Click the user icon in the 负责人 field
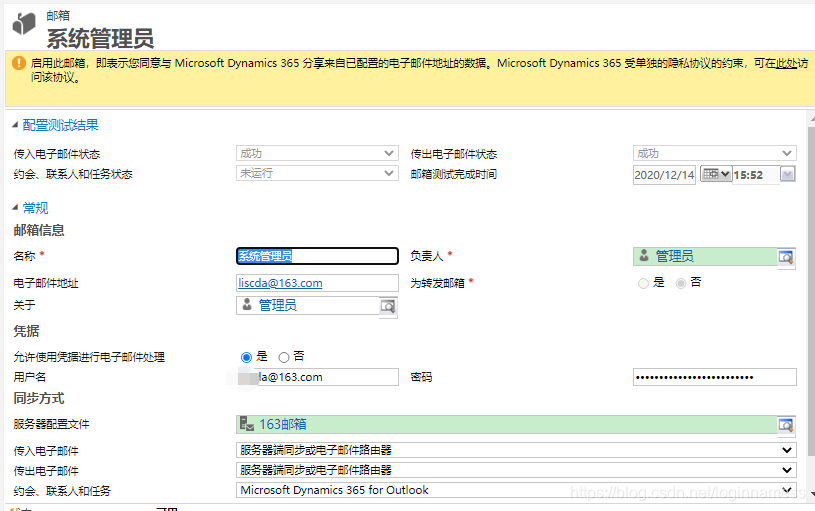Image resolution: width=815 pixels, height=511 pixels. (644, 255)
